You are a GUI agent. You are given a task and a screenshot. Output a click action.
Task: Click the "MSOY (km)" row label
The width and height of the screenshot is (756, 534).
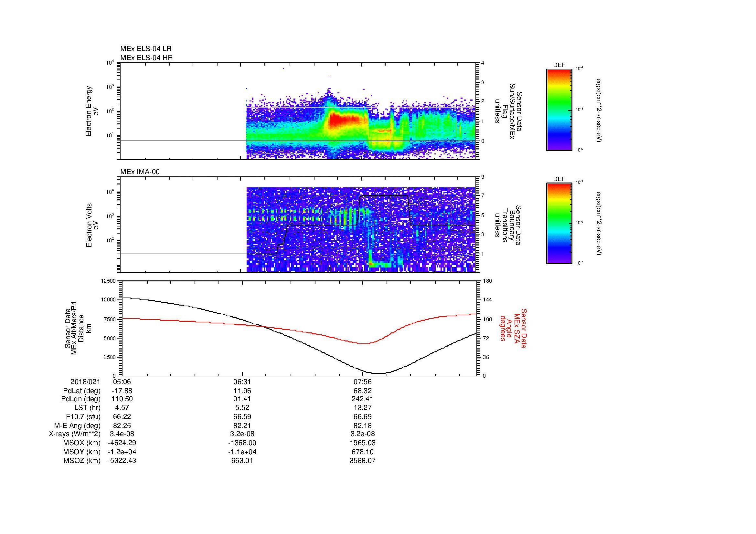click(82, 452)
